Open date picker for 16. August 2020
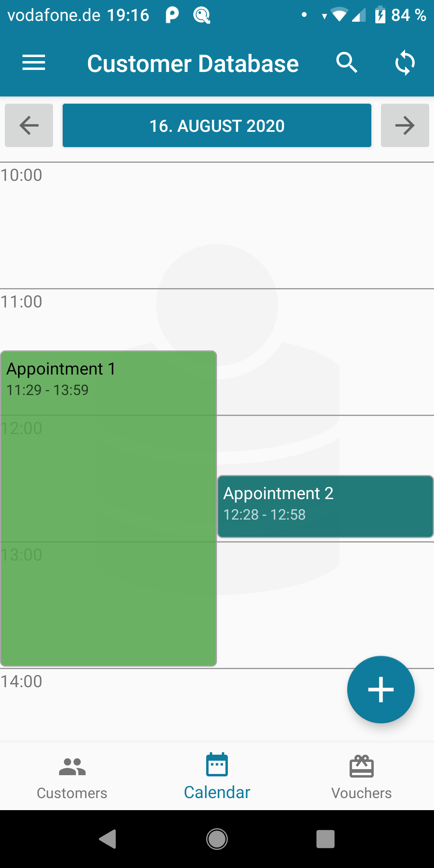This screenshot has height=868, width=434. (x=217, y=125)
